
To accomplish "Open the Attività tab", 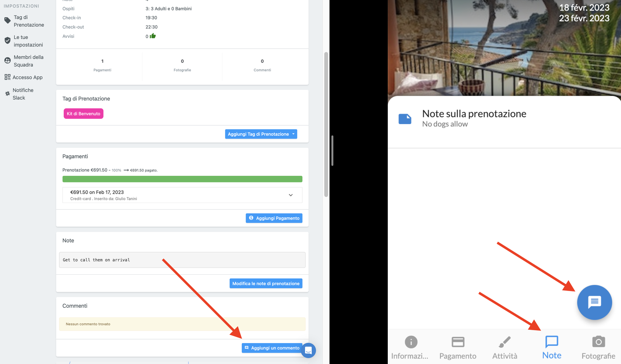I will coord(505,347).
